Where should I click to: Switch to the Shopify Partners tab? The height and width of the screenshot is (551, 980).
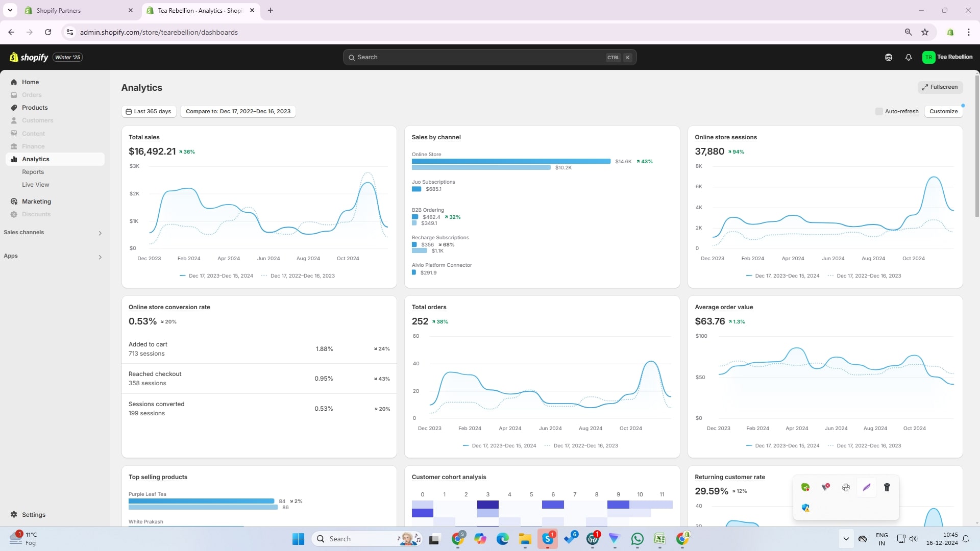click(x=59, y=10)
